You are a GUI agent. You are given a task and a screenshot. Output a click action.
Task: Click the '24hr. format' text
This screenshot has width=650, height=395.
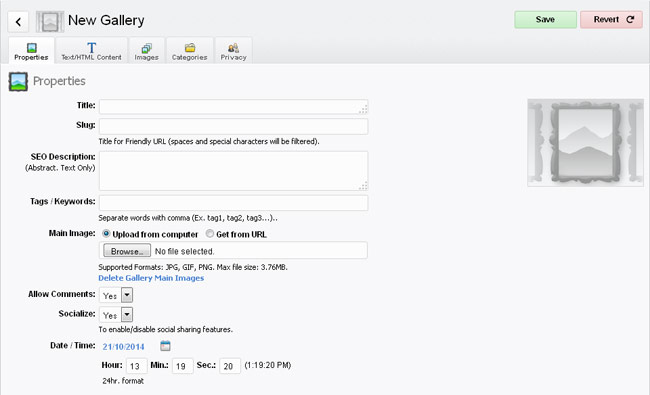click(123, 381)
